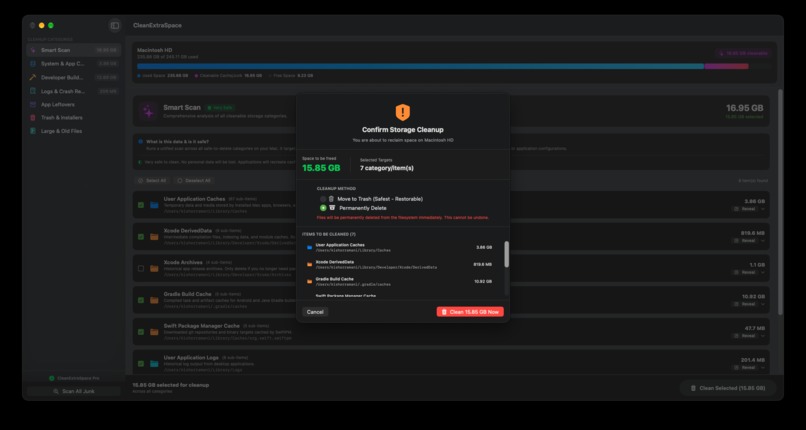Click the orange warning shield icon
This screenshot has width=806, height=430.
click(x=402, y=112)
